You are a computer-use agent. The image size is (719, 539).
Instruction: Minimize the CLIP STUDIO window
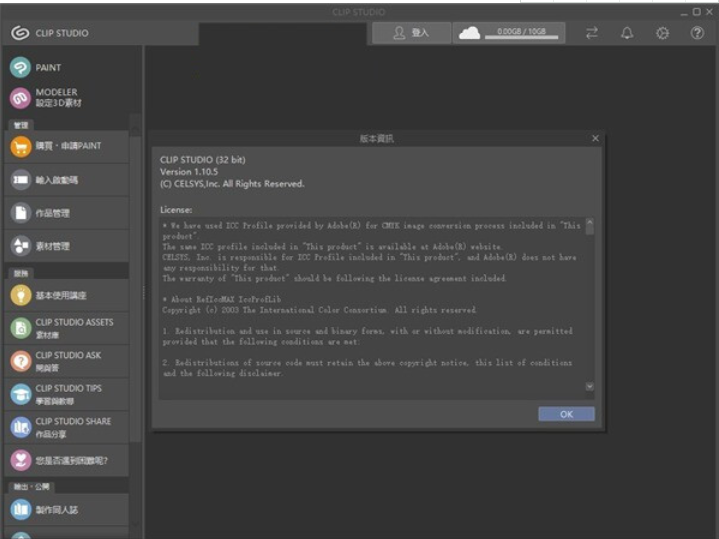click(x=684, y=12)
